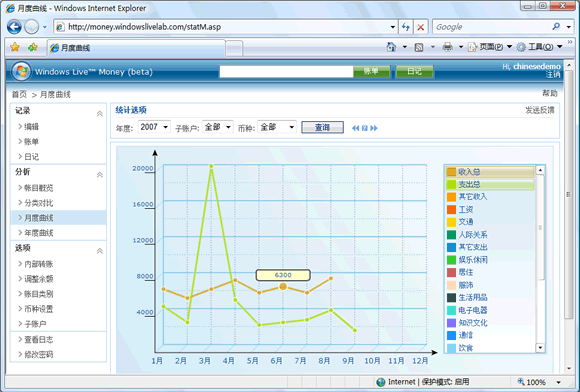Viewport: 580px width, 392px height.
Task: Expand the toolbar overflow chevron
Action: (x=570, y=42)
